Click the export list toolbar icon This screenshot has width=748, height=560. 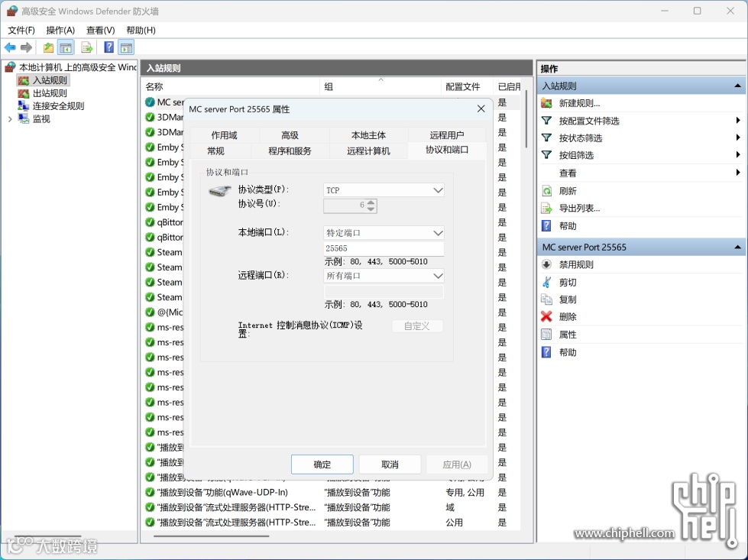tap(86, 47)
